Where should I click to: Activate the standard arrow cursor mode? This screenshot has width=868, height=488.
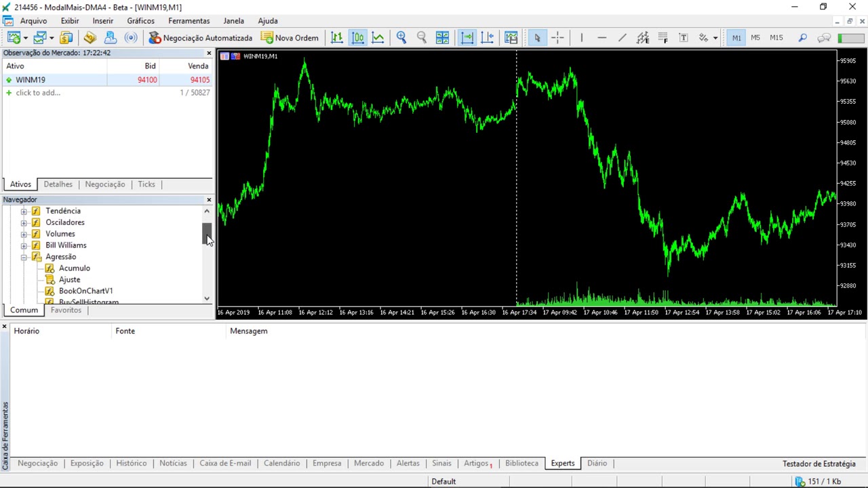pos(537,38)
